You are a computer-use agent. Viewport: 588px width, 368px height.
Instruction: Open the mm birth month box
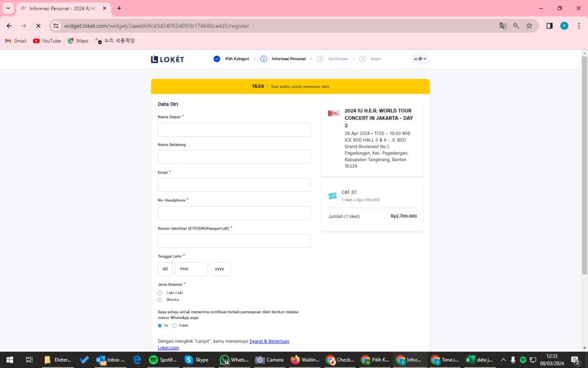click(192, 269)
